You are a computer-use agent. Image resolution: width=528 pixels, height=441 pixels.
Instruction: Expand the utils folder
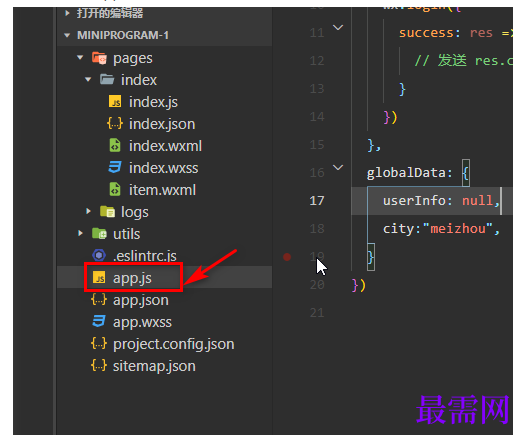[80, 233]
